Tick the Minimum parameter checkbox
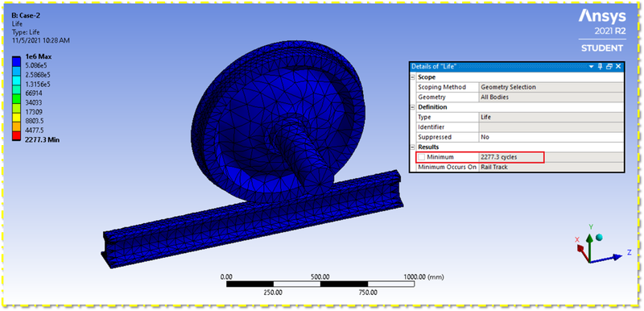 coord(421,157)
